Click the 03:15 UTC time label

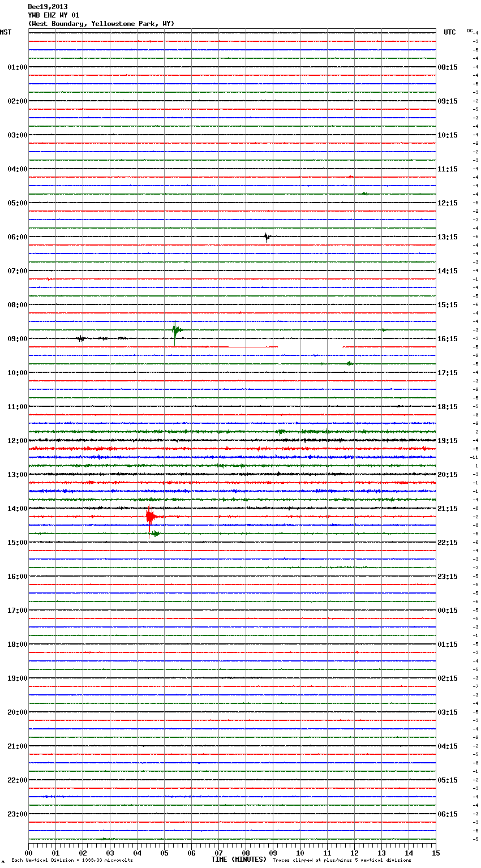coord(448,712)
